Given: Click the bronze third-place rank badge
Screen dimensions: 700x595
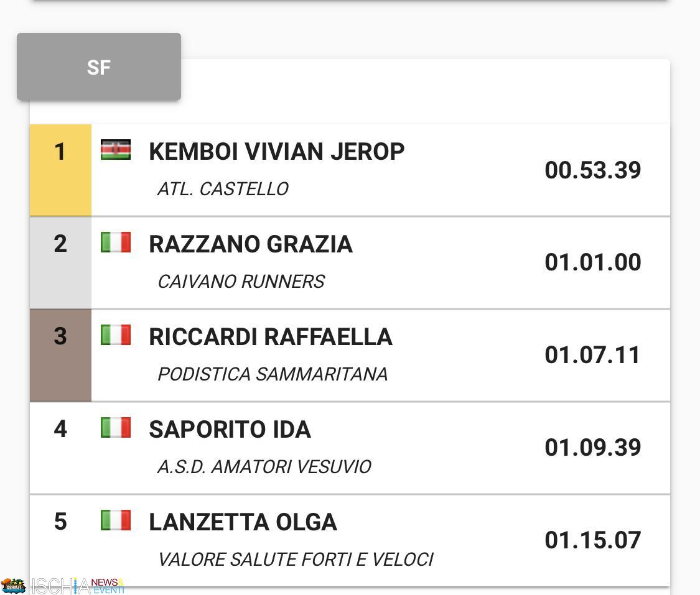Looking at the screenshot, I should (x=60, y=356).
